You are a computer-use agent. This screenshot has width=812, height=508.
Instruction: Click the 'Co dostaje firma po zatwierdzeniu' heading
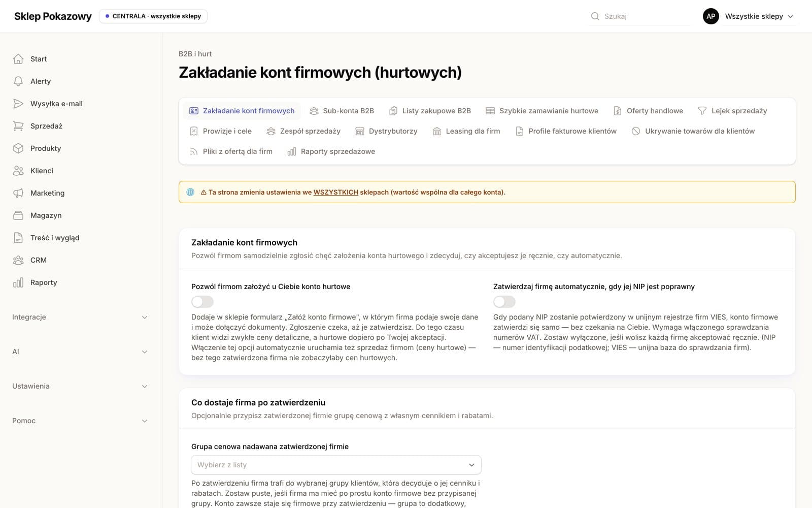tap(258, 402)
